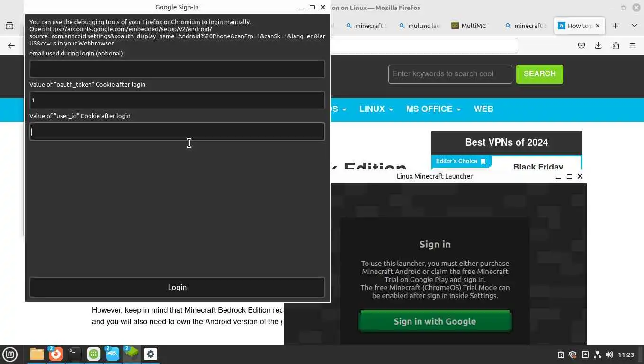Click the Editor's Choice badge

coord(461,161)
